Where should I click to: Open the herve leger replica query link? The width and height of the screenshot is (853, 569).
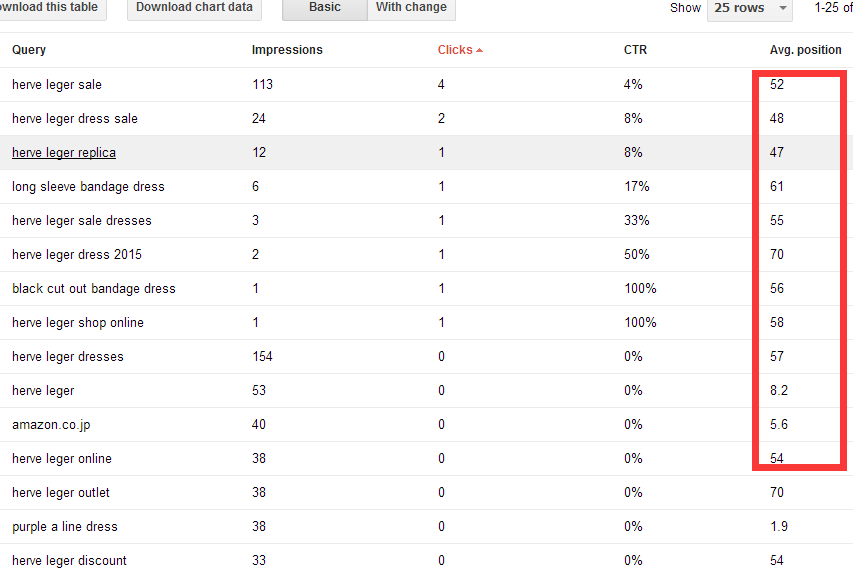[x=64, y=153]
